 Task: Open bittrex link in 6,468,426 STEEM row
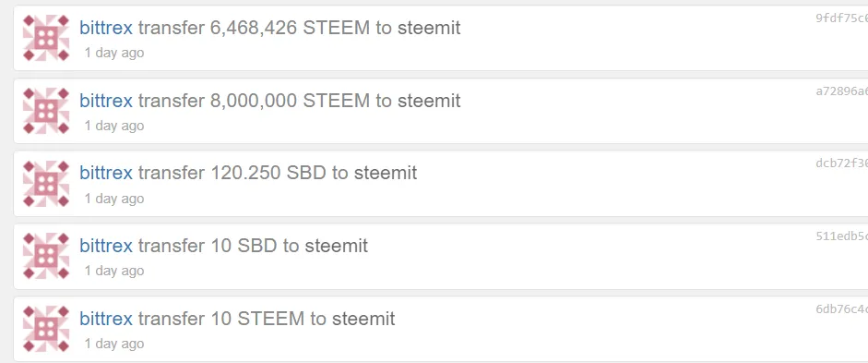[106, 28]
